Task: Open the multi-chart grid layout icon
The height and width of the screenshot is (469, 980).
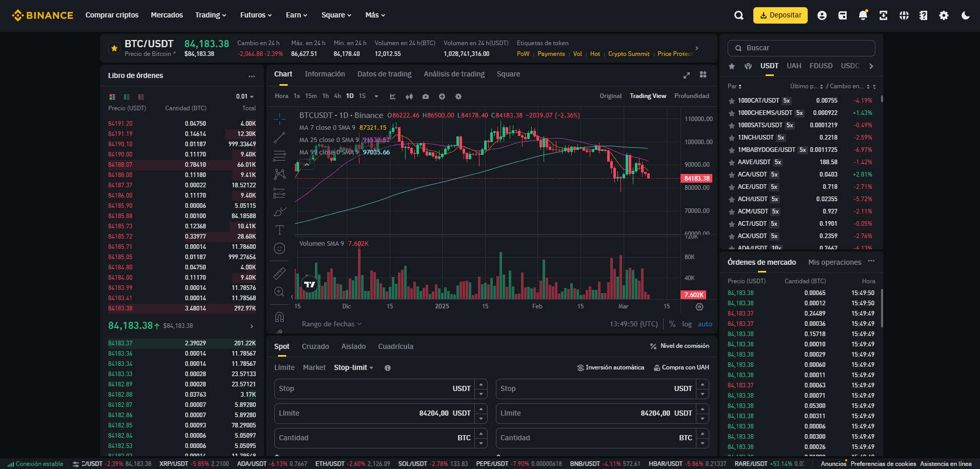Action: coord(703,74)
